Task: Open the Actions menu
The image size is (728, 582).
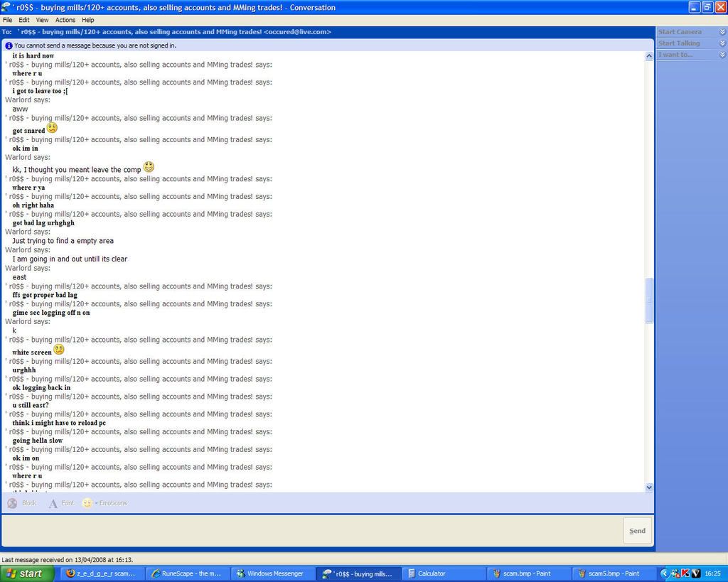Action: [x=65, y=20]
